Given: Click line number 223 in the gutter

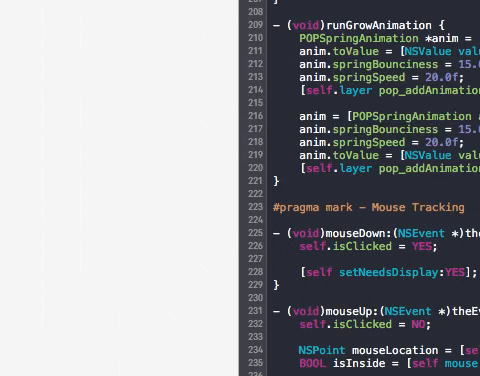Looking at the screenshot, I should 255,207.
